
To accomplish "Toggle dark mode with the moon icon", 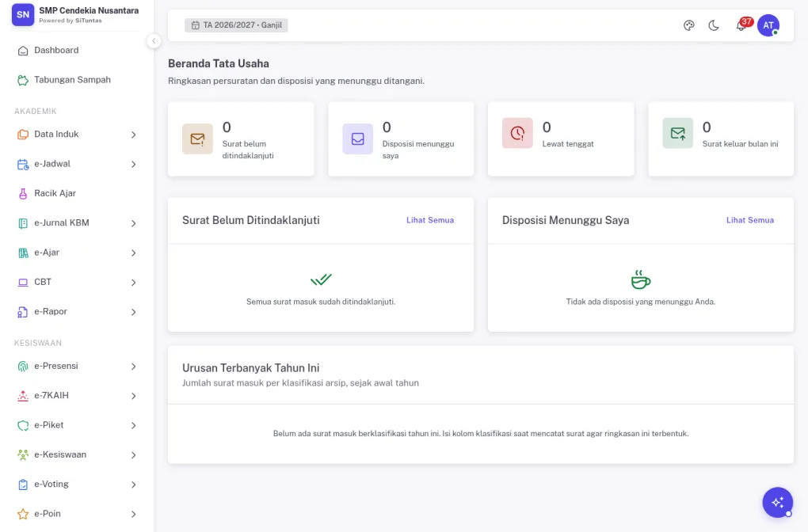I will tap(714, 25).
